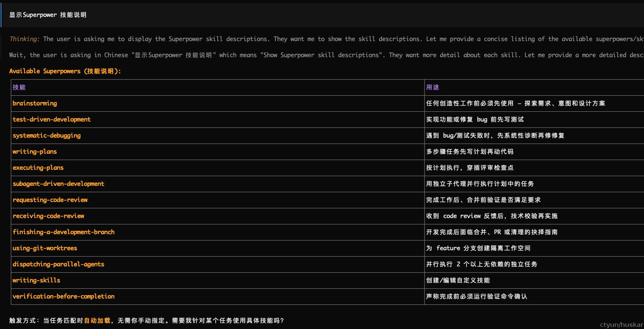Click the description "创建/编辑自定义技能"
This screenshot has height=329, width=644.
(x=458, y=280)
